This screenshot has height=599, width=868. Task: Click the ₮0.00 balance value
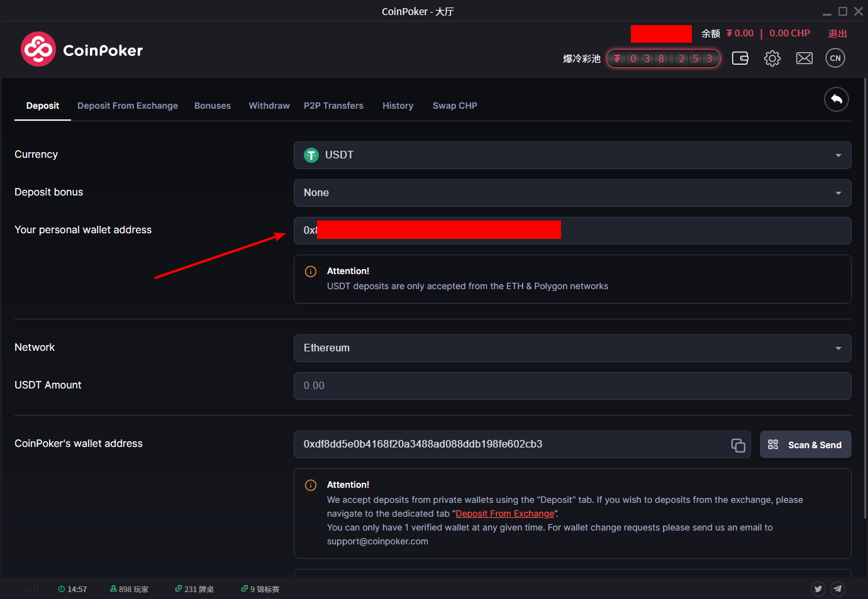740,33
